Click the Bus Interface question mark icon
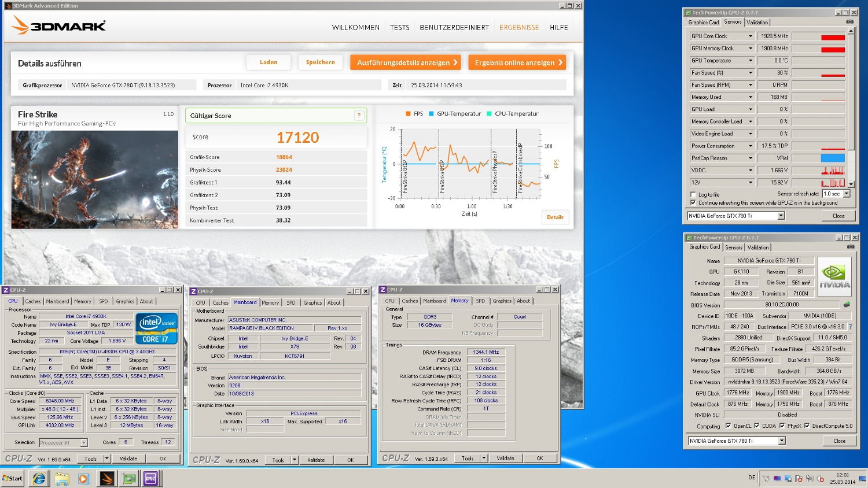Viewport: 868px width, 488px height. pyautogui.click(x=850, y=327)
